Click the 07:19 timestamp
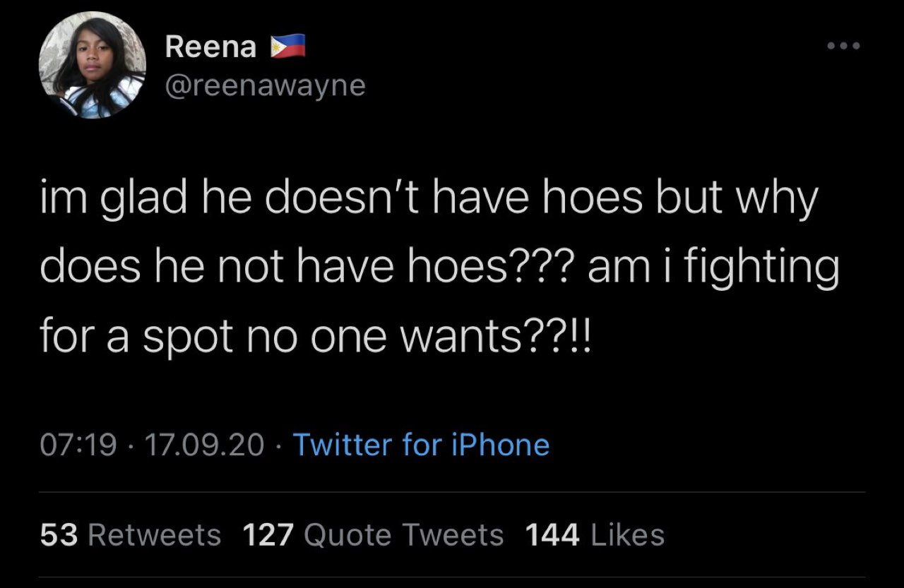Screen dimensions: 904x588 point(79,445)
